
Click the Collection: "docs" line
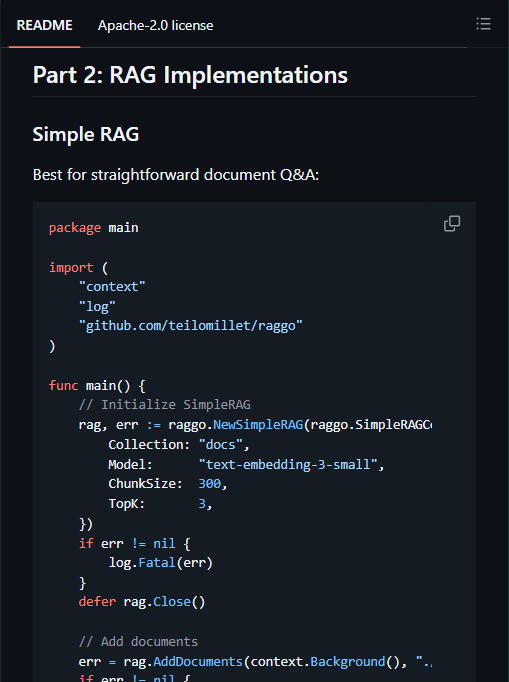click(x=179, y=445)
